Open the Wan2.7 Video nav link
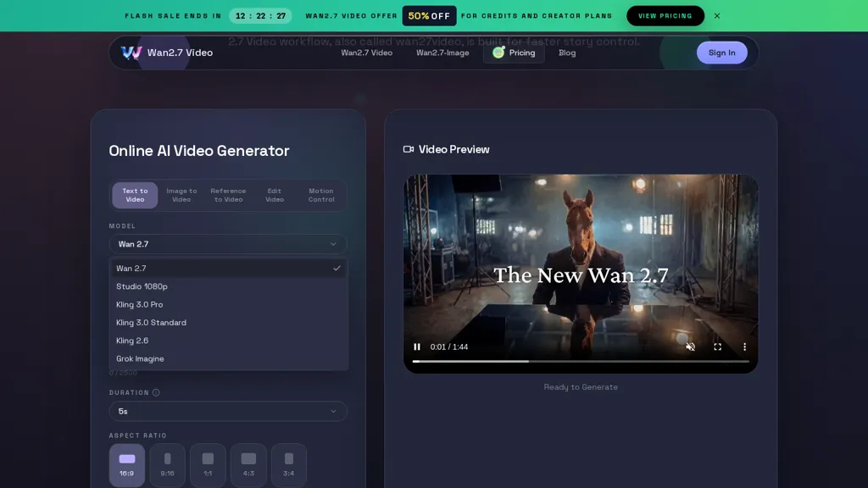Screen dimensions: 868x488 pos(366,53)
